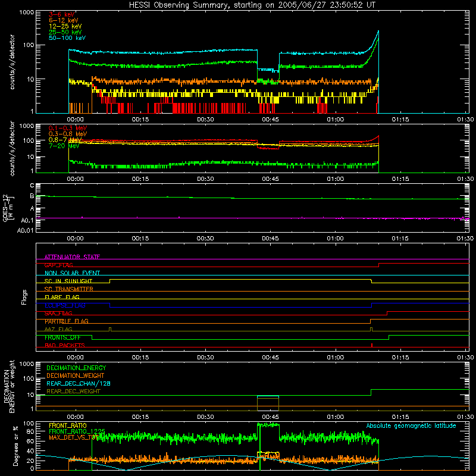Click the A0.01 label on GOES axis
476x476 pixels.
(x=25, y=230)
